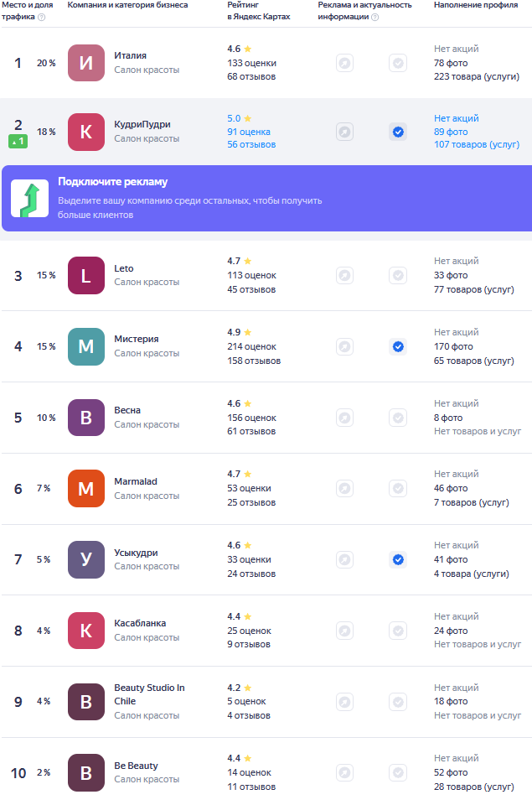The width and height of the screenshot is (532, 805).
Task: Open the '89 фото' link for КудриПудри
Action: pyautogui.click(x=451, y=132)
